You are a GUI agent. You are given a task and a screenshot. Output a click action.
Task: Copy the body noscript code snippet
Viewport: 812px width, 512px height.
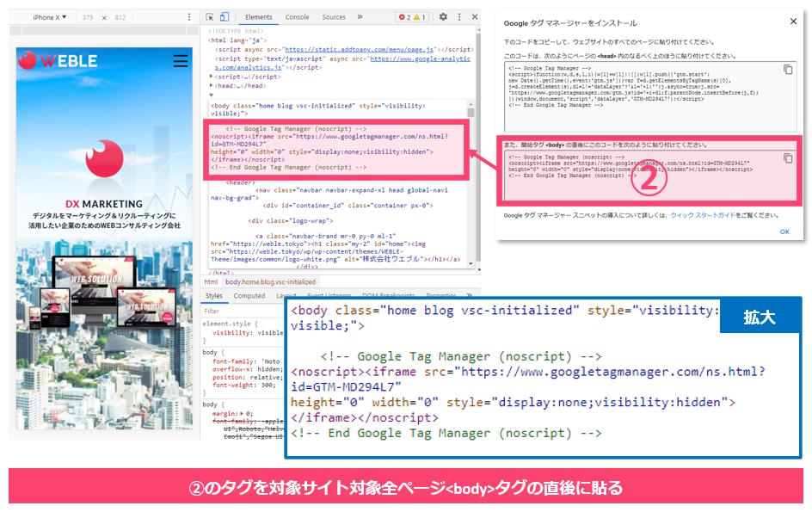(x=788, y=158)
